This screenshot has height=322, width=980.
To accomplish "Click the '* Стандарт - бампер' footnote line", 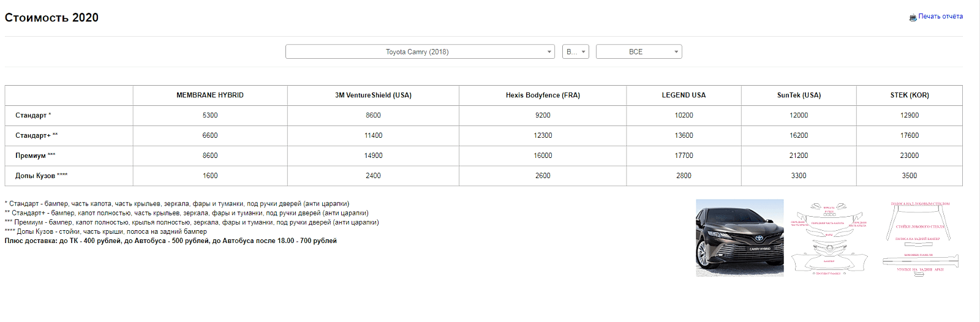I will coord(177,204).
